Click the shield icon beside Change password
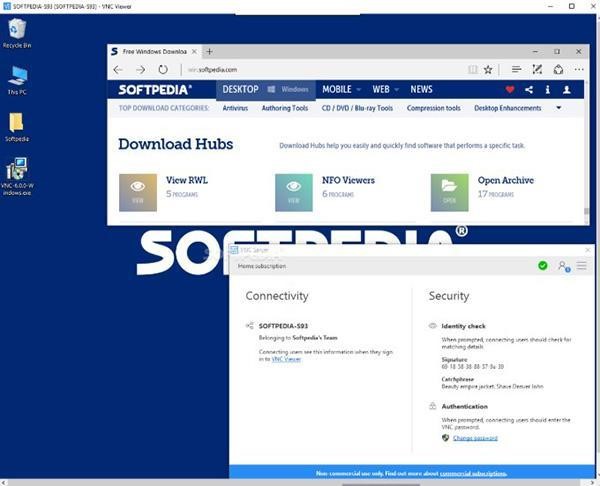 (x=445, y=438)
